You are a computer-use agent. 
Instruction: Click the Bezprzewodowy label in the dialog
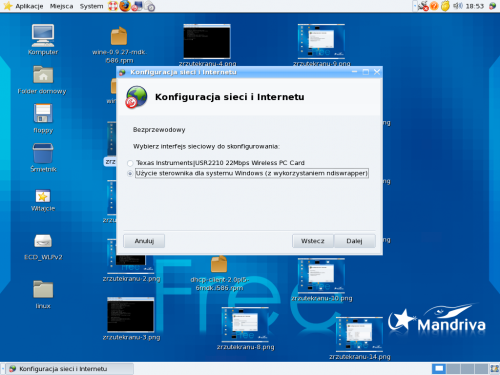pos(159,130)
